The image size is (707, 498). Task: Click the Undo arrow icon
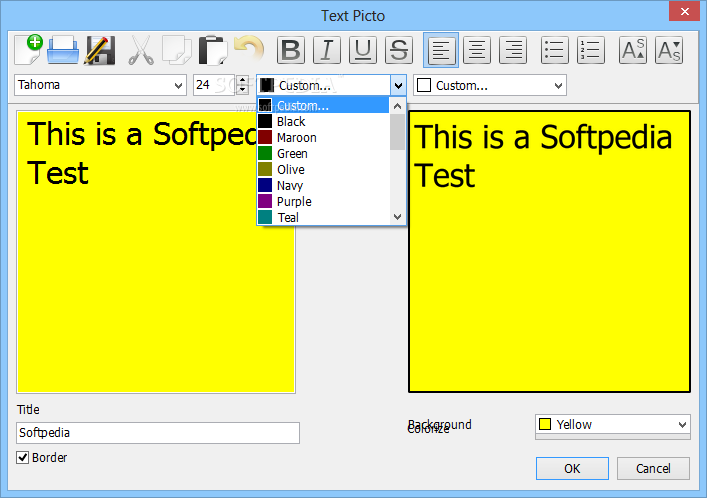point(249,49)
